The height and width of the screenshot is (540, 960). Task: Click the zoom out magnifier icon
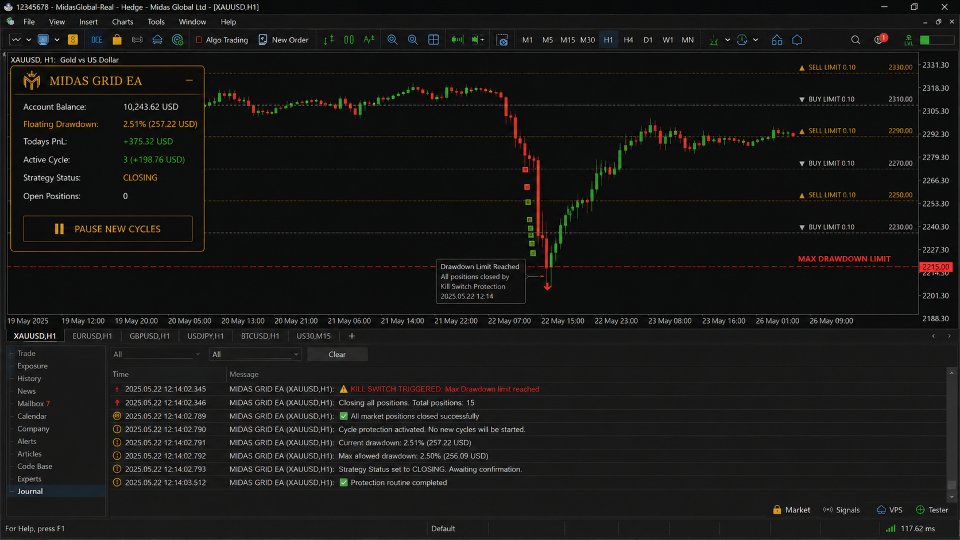tap(413, 40)
